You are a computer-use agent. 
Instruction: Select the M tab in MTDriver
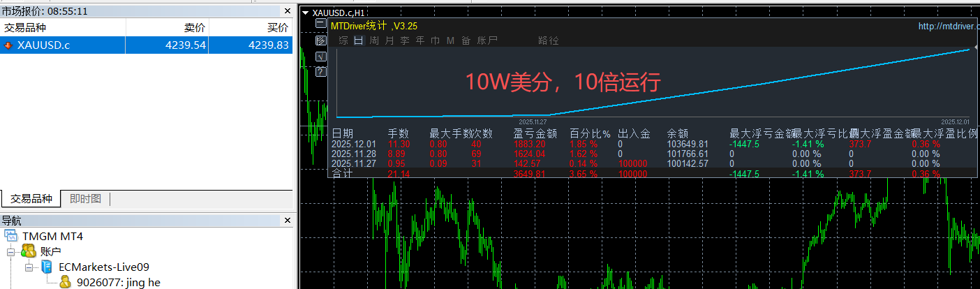coord(451,40)
